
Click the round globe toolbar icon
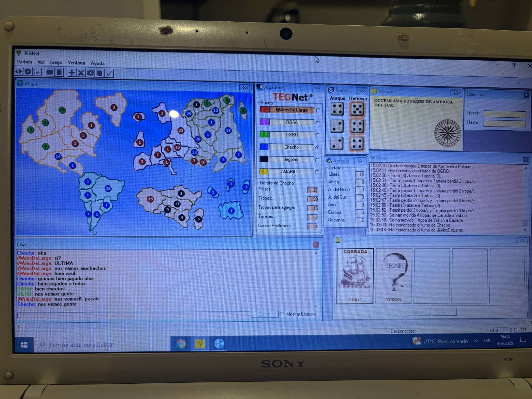28,72
